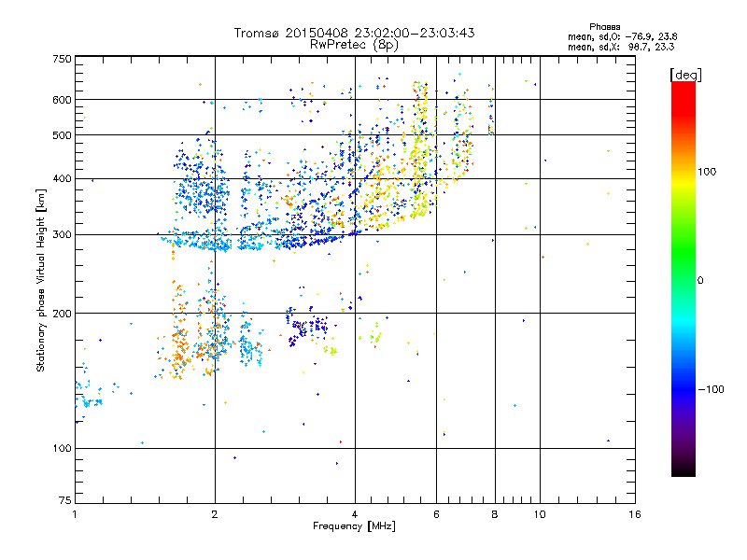Click the plot title 'Tromsø 20150408 23:02:00-23:03:43'
747x560 pixels.
(354, 33)
